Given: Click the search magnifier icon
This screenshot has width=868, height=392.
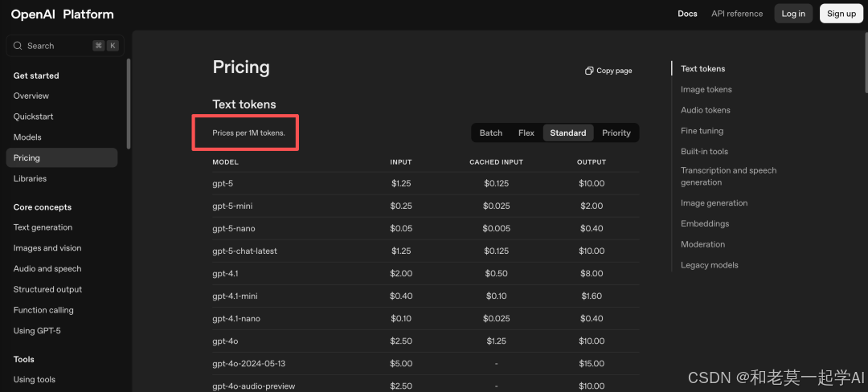Looking at the screenshot, I should pos(18,46).
